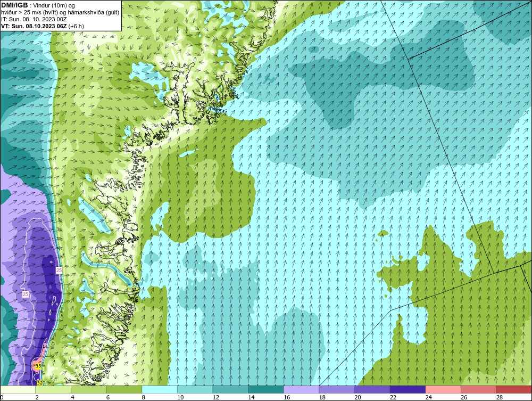Pick the dark indigo 22–24 m/s swatch
Image resolution: width=532 pixels, height=401 pixels.
pyautogui.click(x=408, y=389)
